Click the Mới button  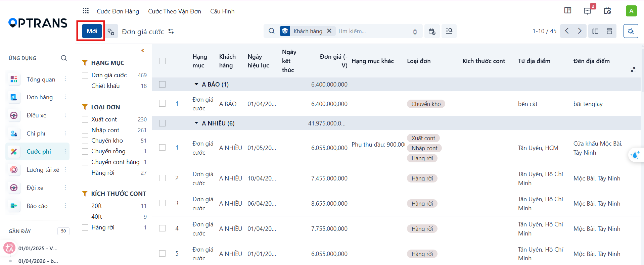pyautogui.click(x=92, y=31)
